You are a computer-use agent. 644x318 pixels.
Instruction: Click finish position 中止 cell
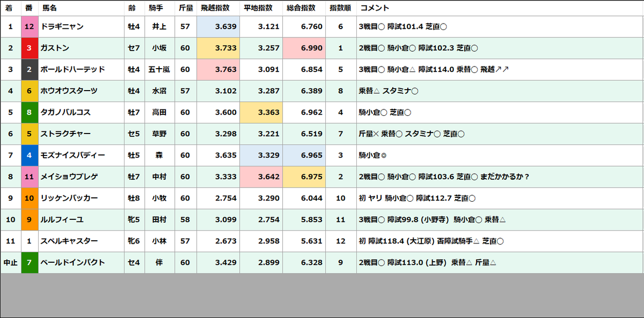[x=10, y=263]
